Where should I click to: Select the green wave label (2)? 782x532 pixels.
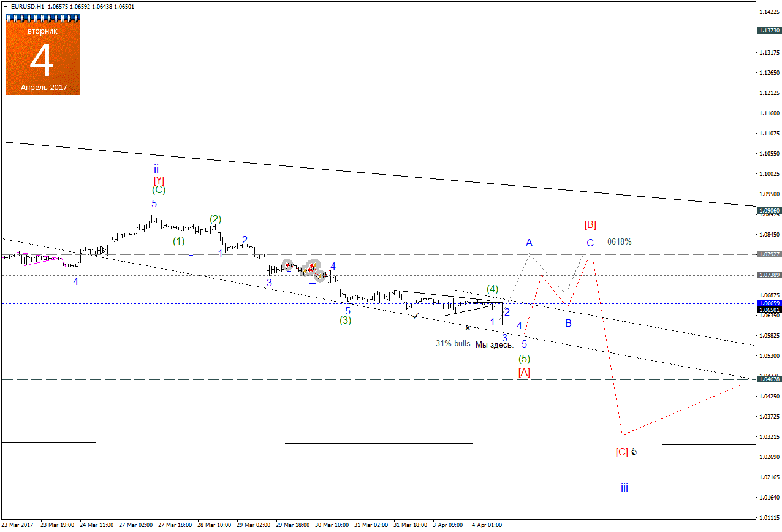pyautogui.click(x=215, y=219)
